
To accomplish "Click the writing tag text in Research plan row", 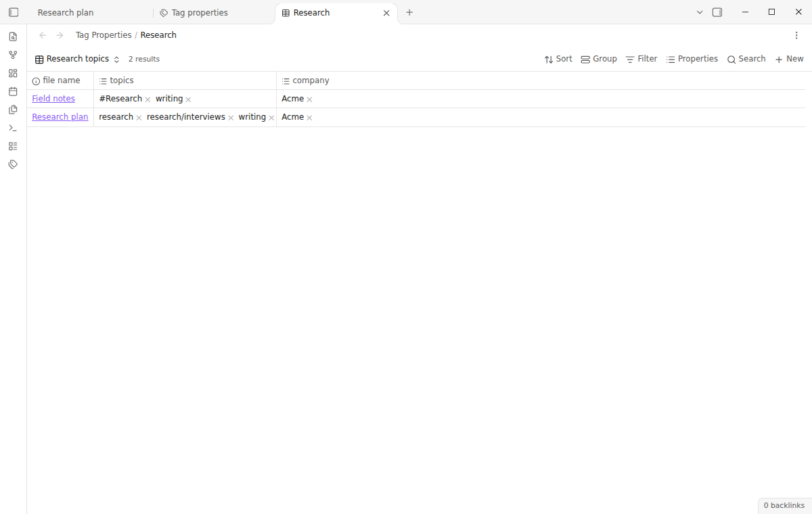I will coord(252,117).
